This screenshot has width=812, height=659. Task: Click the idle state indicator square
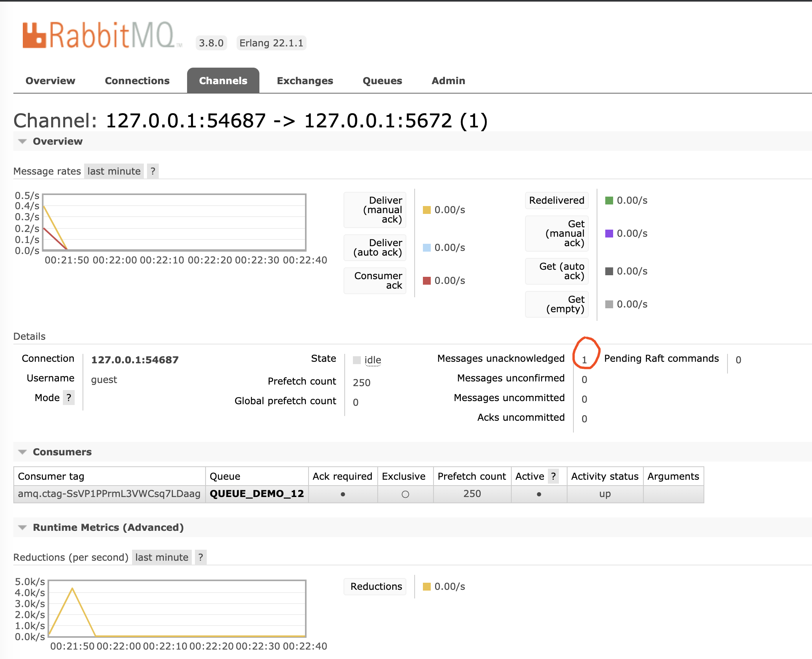tap(357, 360)
